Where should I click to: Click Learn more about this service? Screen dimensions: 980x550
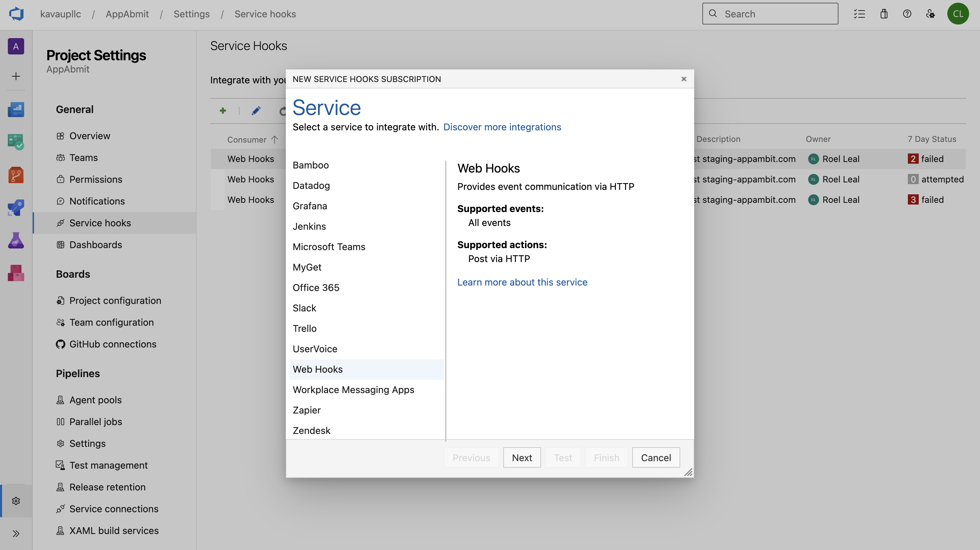(522, 282)
